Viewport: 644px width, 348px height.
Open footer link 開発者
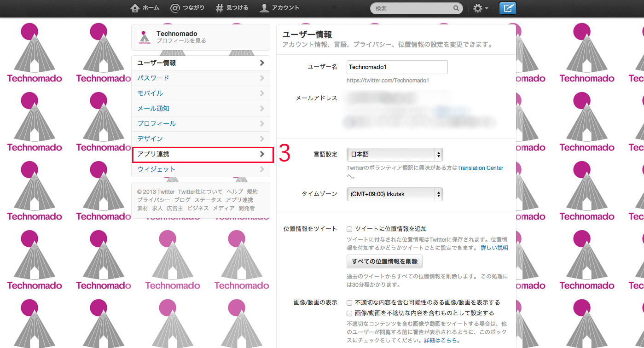coord(247,209)
